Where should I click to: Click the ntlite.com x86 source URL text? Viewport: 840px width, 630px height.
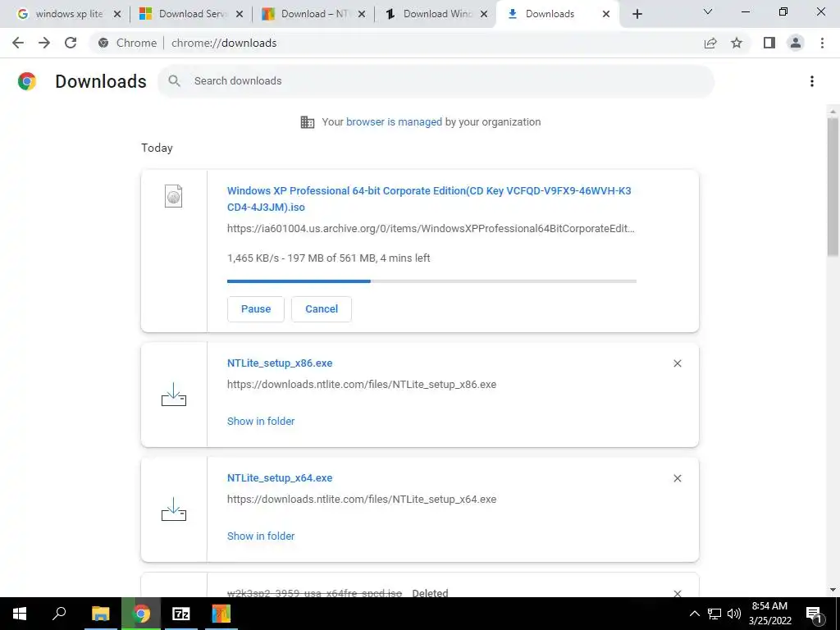(x=362, y=385)
